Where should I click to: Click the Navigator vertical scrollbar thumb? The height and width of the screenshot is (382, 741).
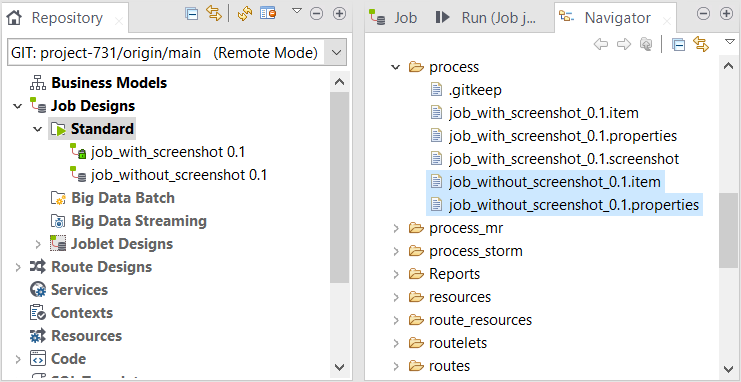point(729,230)
